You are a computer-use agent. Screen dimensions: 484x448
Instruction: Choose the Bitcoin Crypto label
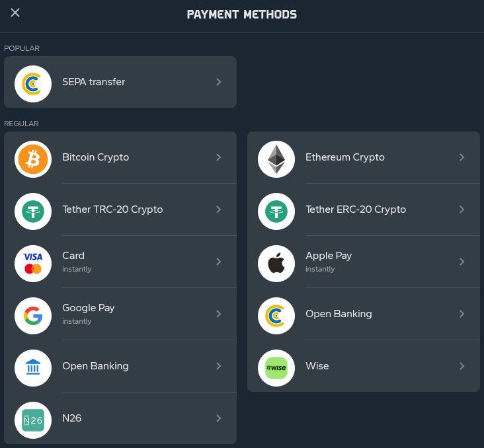click(x=95, y=157)
